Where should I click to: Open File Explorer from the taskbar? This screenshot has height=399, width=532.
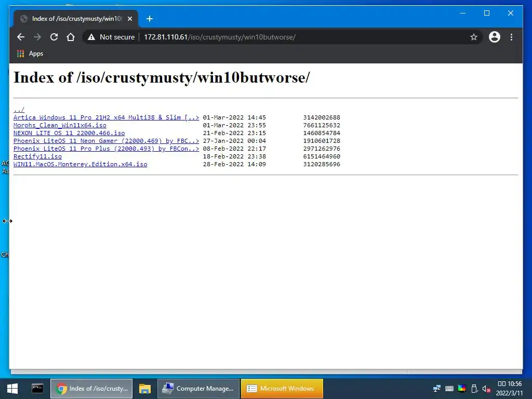[x=145, y=389]
